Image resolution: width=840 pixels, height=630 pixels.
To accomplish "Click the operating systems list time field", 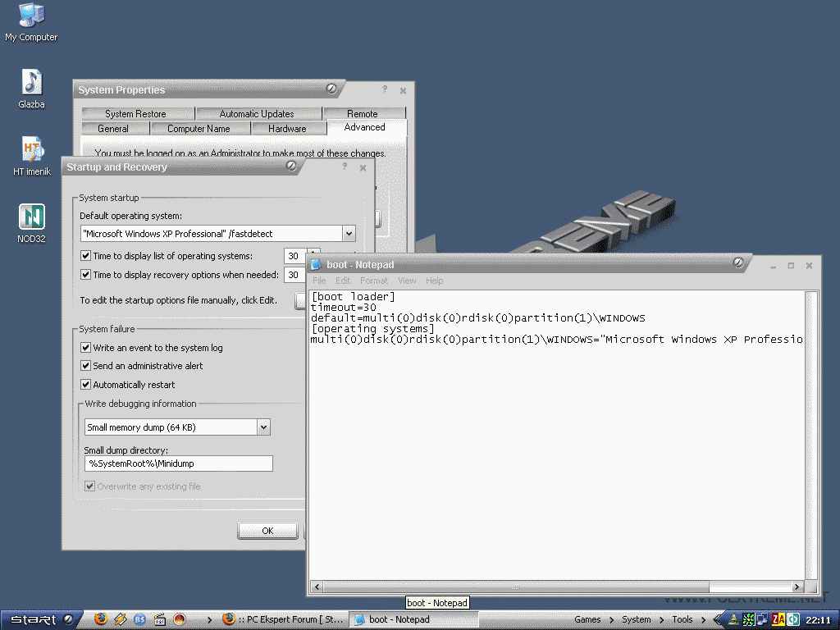I will [x=295, y=256].
